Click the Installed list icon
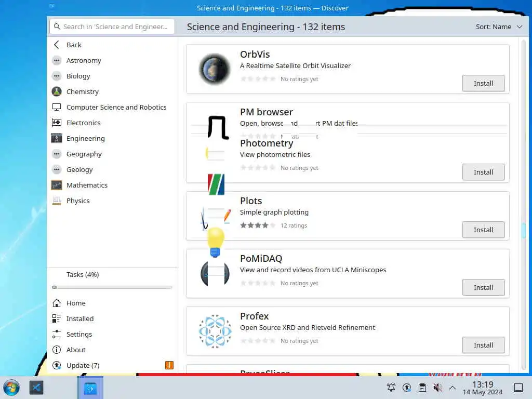The height and width of the screenshot is (399, 532). pyautogui.click(x=57, y=318)
